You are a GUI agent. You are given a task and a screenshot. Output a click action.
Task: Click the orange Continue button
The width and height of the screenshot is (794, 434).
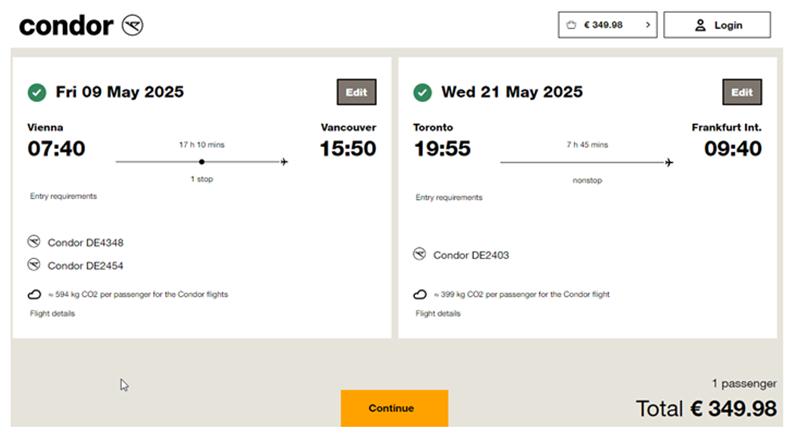(x=394, y=408)
